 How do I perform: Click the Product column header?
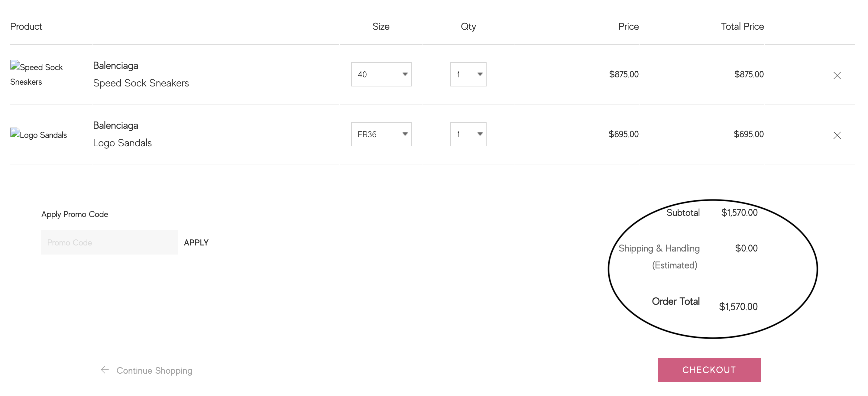point(26,26)
